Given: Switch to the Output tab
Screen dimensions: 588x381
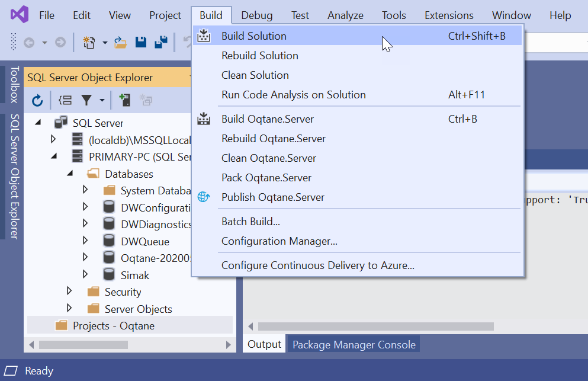Looking at the screenshot, I should click(264, 344).
